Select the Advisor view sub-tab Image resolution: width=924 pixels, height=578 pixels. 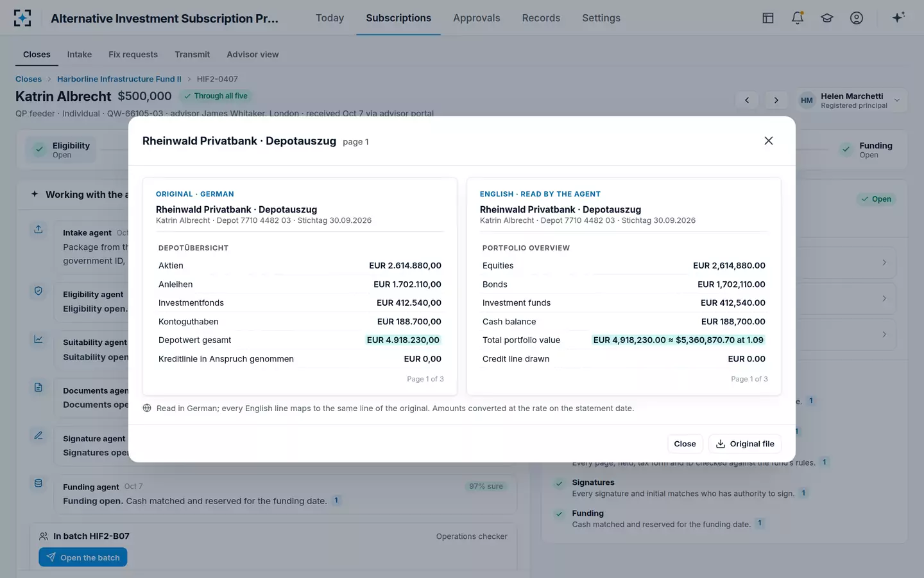pyautogui.click(x=253, y=55)
